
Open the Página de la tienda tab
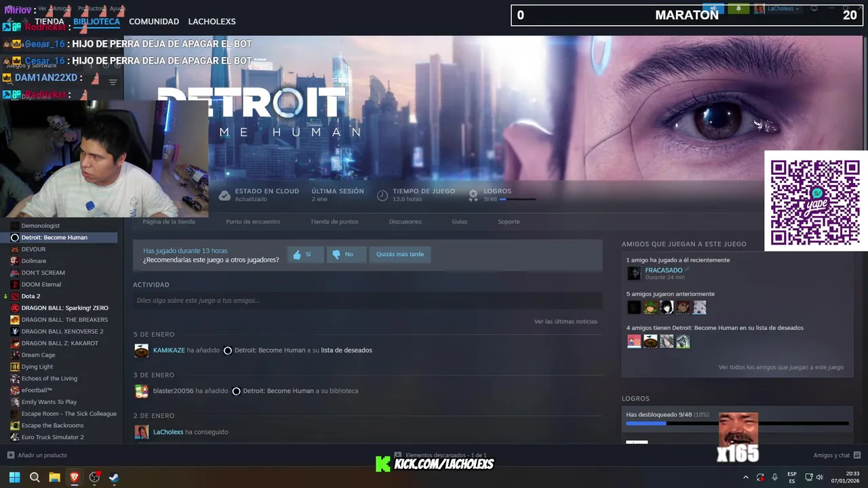169,222
